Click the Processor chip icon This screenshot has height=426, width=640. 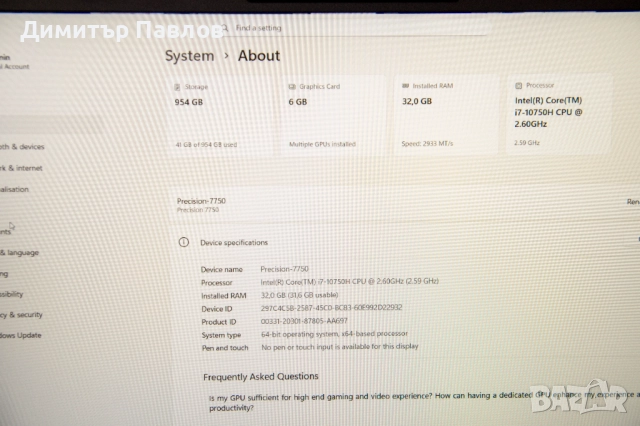pos(518,86)
